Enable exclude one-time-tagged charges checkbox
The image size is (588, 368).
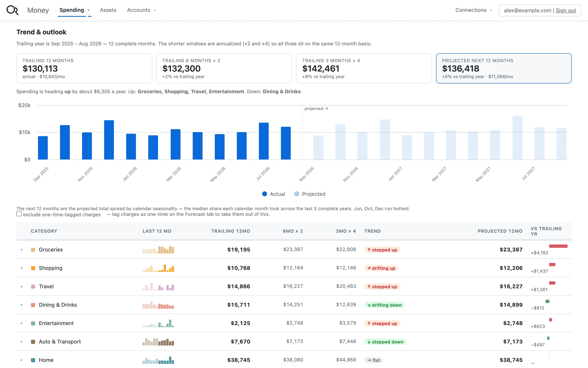pyautogui.click(x=19, y=214)
